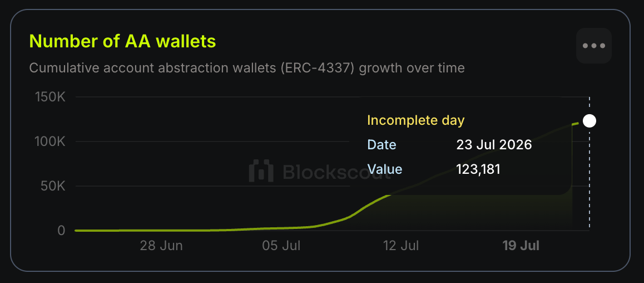
Task: Select the 100K y-axis label
Action: 51,142
